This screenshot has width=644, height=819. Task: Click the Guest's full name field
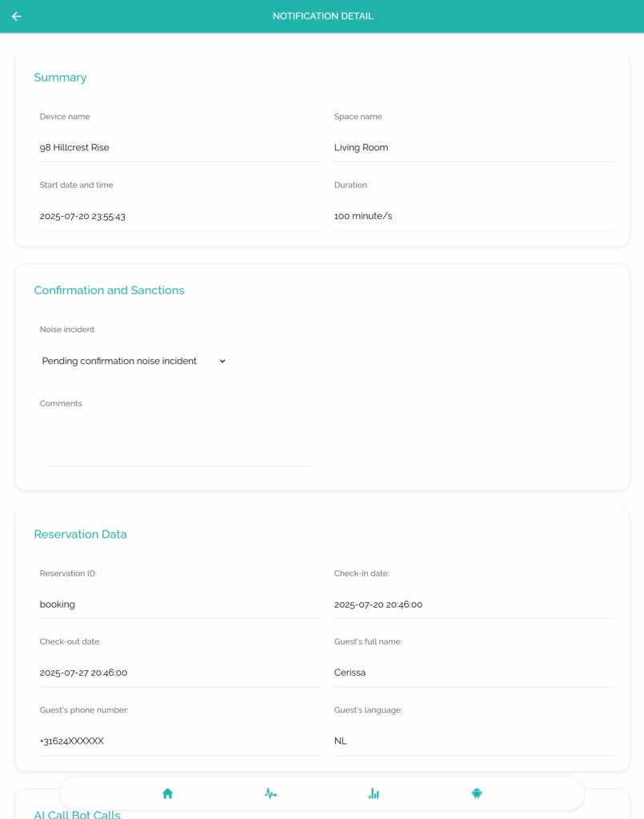click(474, 673)
